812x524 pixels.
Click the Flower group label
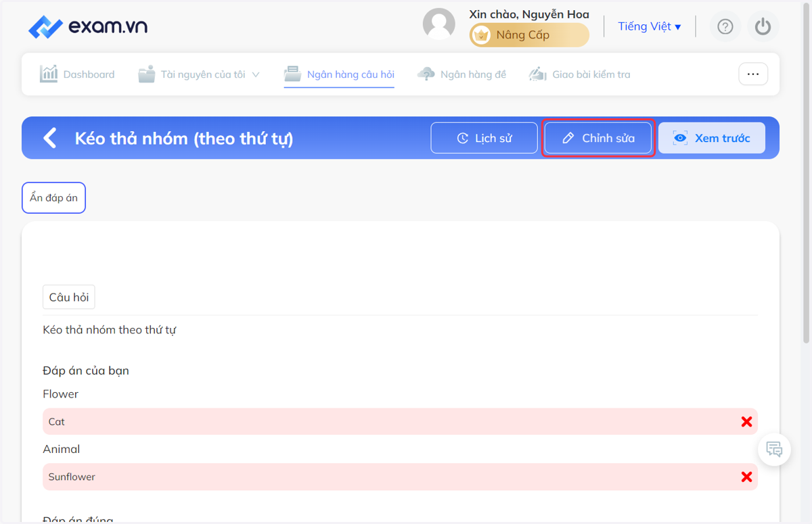(60, 394)
